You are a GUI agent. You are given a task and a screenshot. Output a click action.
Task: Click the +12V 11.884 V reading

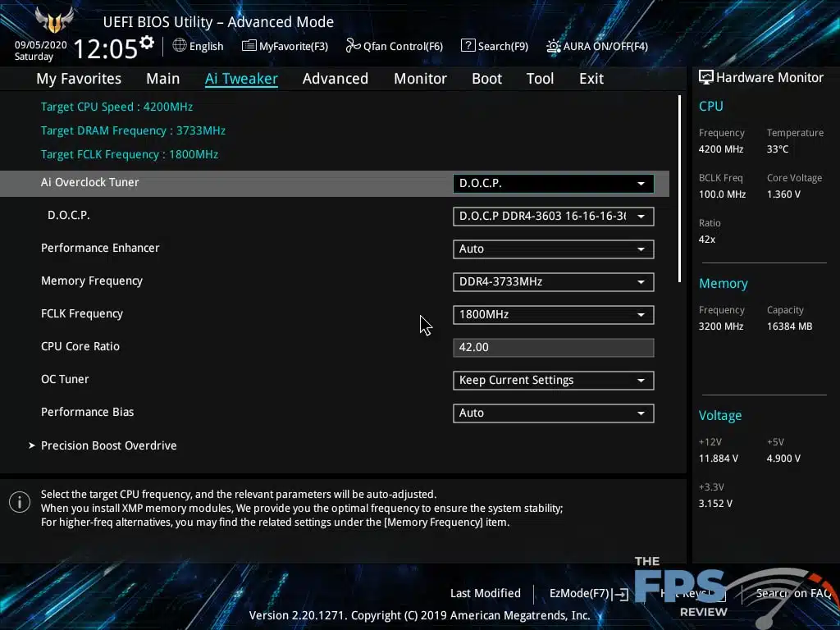(x=719, y=459)
